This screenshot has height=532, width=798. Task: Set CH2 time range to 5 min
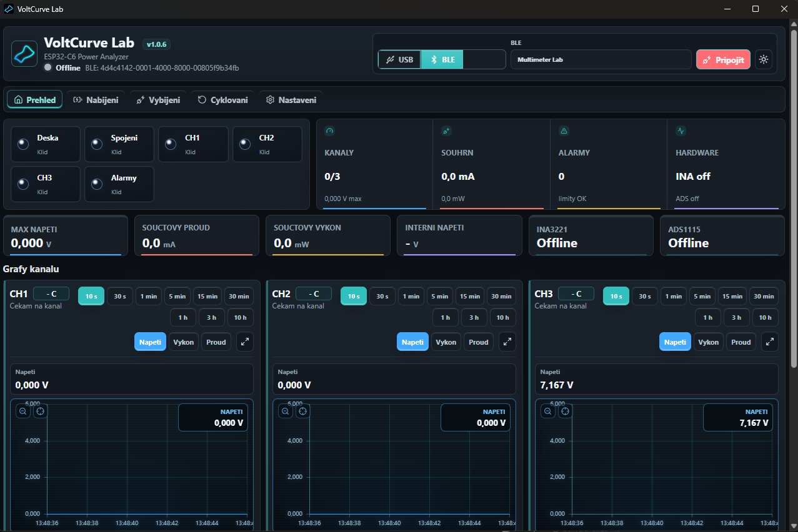[x=440, y=296]
